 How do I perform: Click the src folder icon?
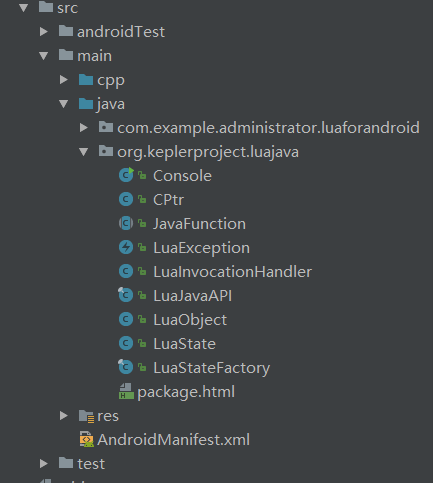tap(46, 7)
